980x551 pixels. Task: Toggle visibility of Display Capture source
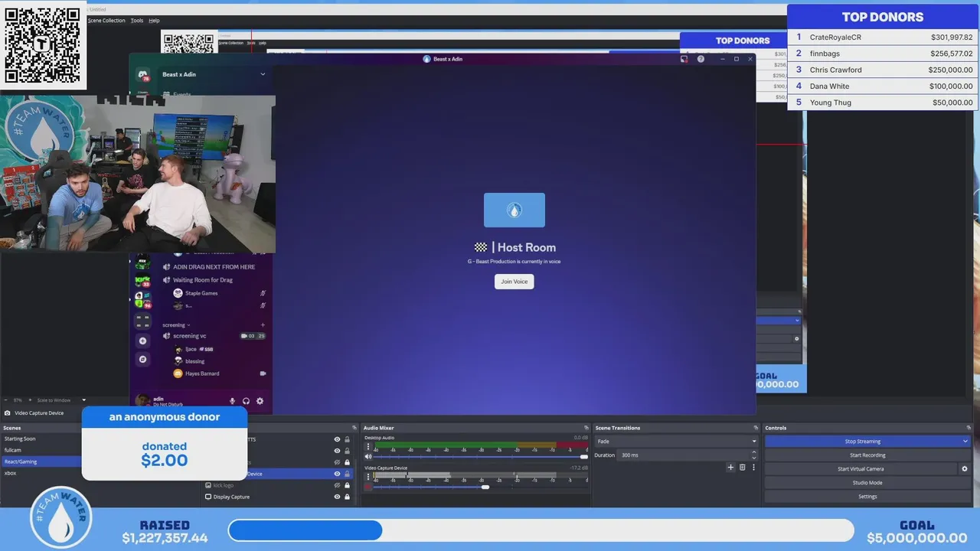pos(337,497)
